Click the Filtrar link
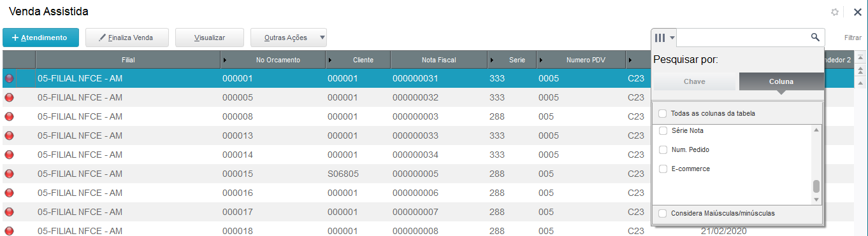 click(853, 38)
